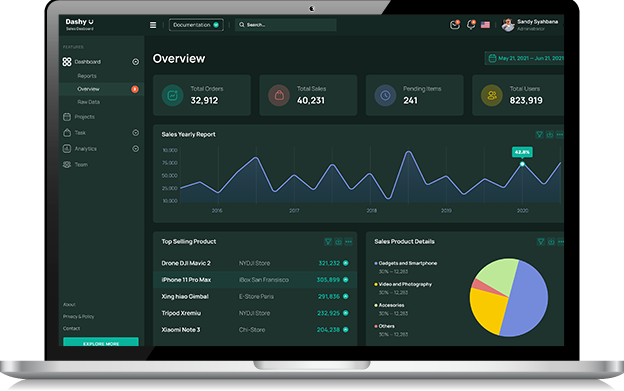
Task: Open the Dashboard menu label
Action: click(88, 62)
